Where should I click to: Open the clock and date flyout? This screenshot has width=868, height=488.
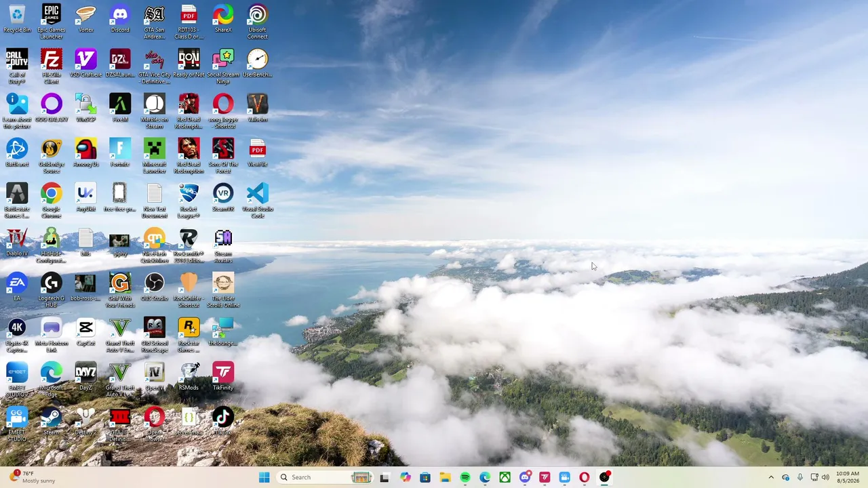[x=848, y=477]
